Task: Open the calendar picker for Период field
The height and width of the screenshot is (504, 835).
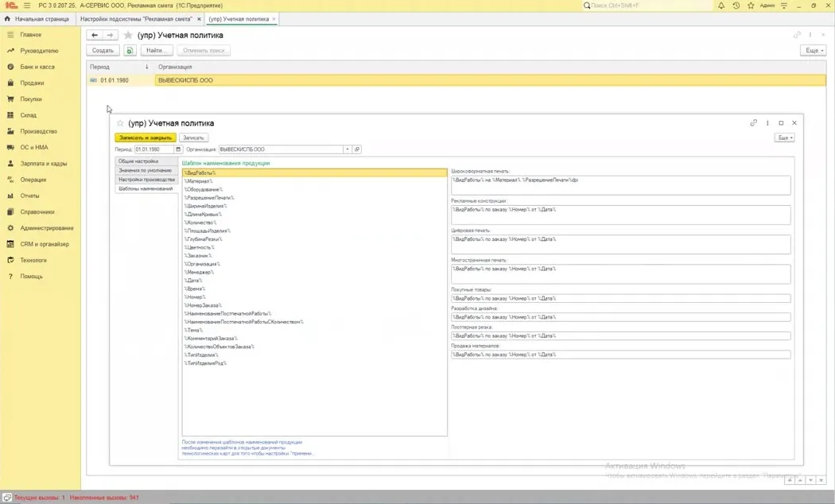Action: point(178,149)
